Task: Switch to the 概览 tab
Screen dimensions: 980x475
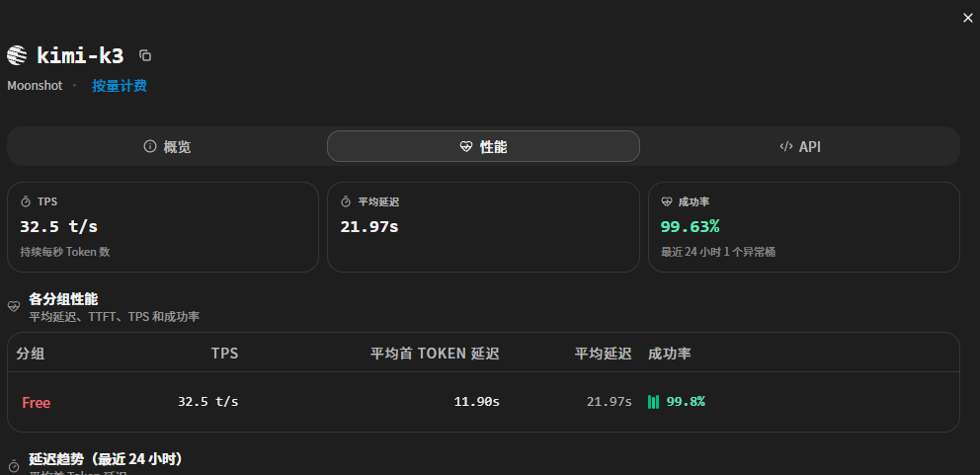Action: 167,147
